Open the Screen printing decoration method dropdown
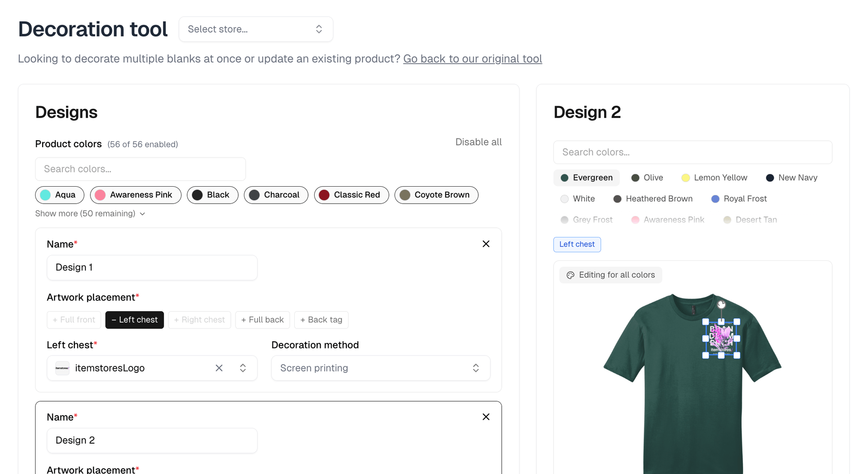The height and width of the screenshot is (474, 868). coord(381,368)
